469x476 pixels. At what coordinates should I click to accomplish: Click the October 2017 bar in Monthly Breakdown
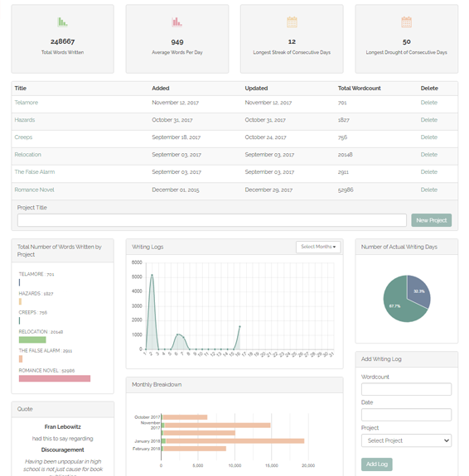pyautogui.click(x=185, y=417)
